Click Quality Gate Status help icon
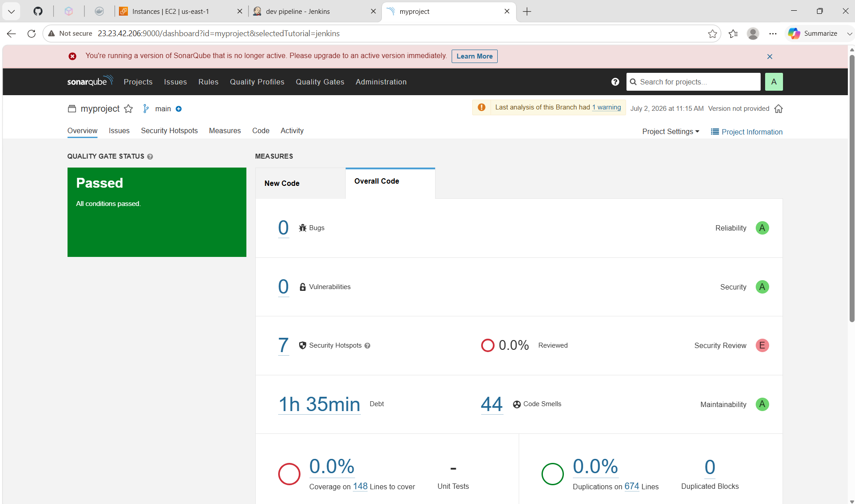 pyautogui.click(x=150, y=156)
